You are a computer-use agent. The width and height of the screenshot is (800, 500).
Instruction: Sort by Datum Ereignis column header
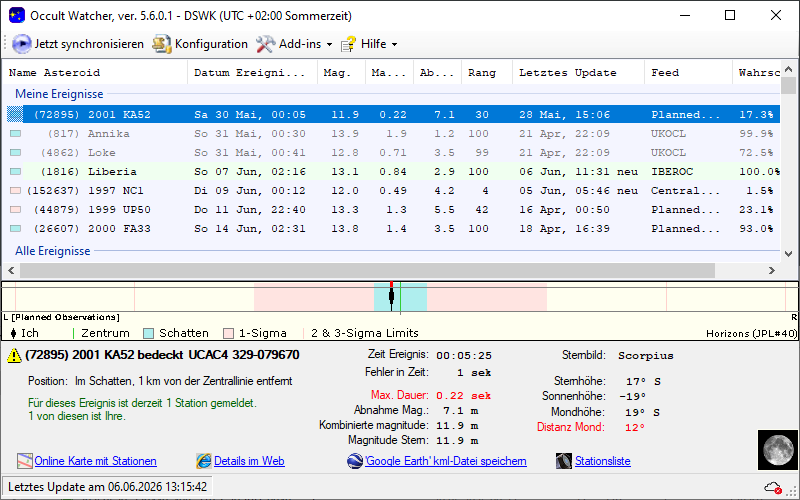pyautogui.click(x=253, y=72)
